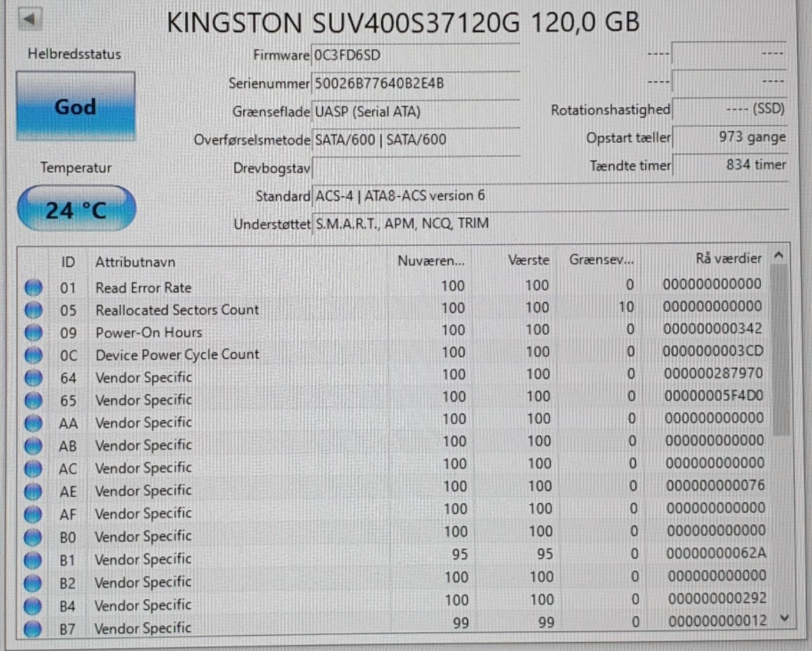
Task: Select the status icon for attribute B1
Action: click(33, 560)
